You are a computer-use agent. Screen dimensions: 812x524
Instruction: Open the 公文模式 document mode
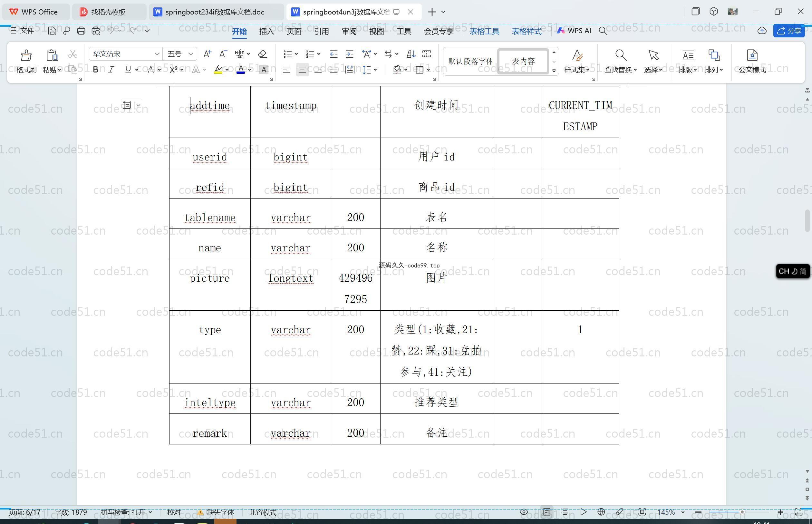point(752,61)
